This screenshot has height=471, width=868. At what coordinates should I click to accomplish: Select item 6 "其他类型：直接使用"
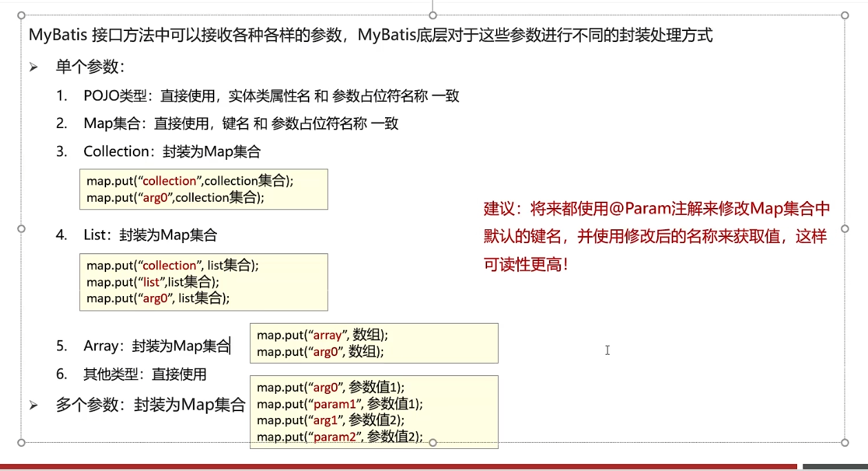145,374
